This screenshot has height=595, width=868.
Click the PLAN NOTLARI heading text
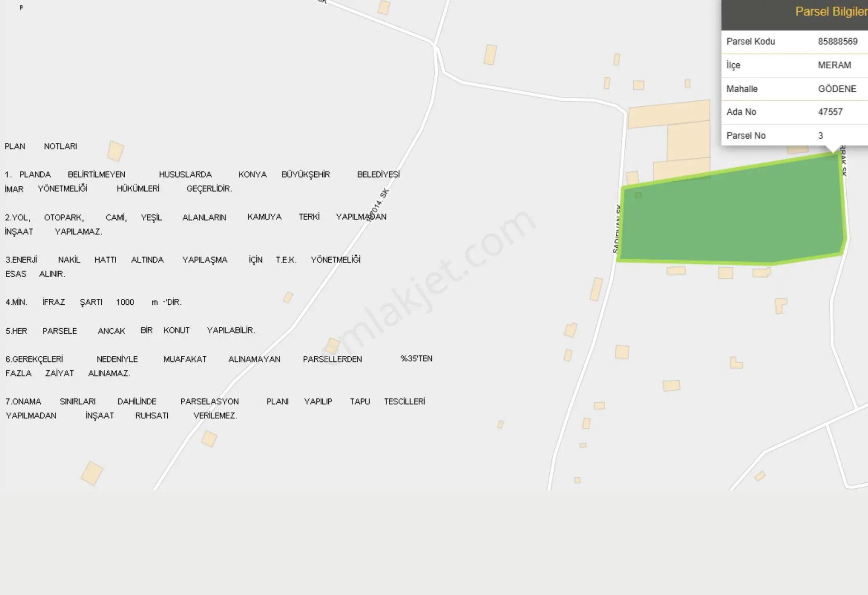click(x=41, y=146)
